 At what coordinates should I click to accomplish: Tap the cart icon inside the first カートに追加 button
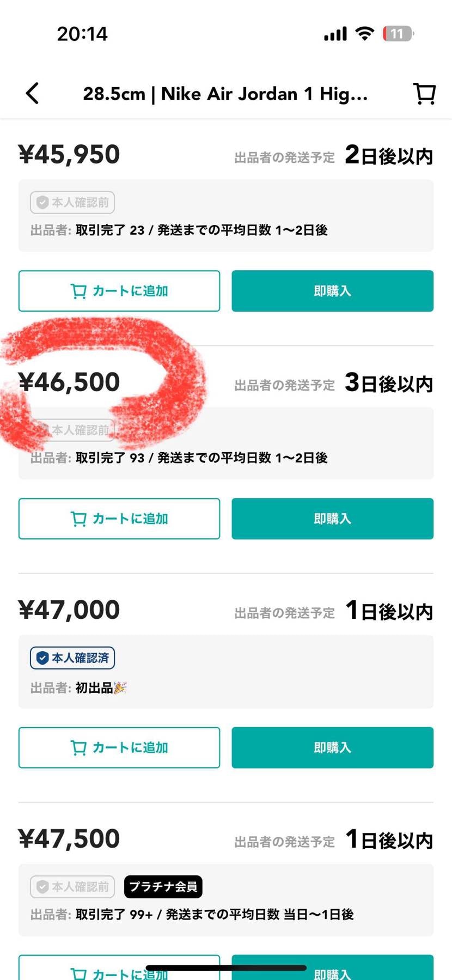78,291
